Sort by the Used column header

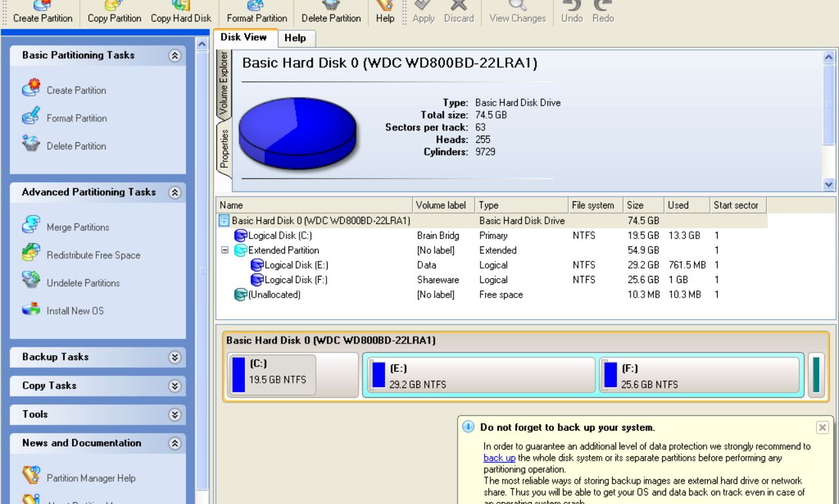[x=687, y=205]
